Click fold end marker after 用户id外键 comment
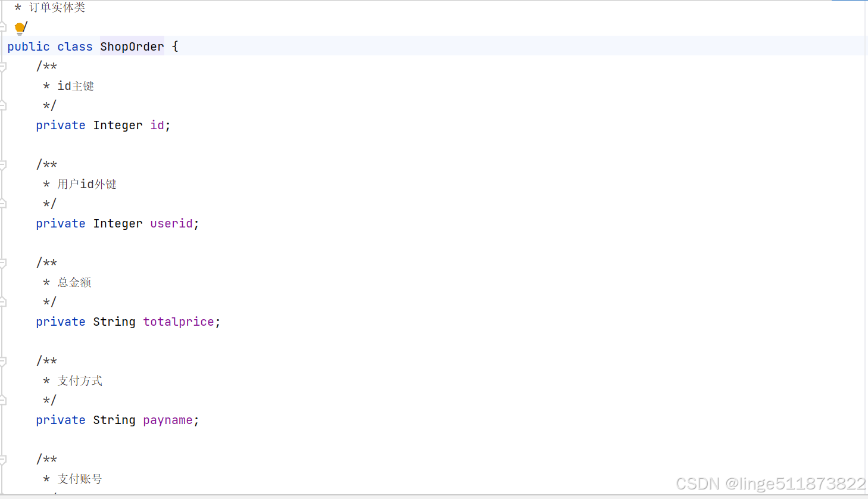This screenshot has width=868, height=499. coord(3,204)
